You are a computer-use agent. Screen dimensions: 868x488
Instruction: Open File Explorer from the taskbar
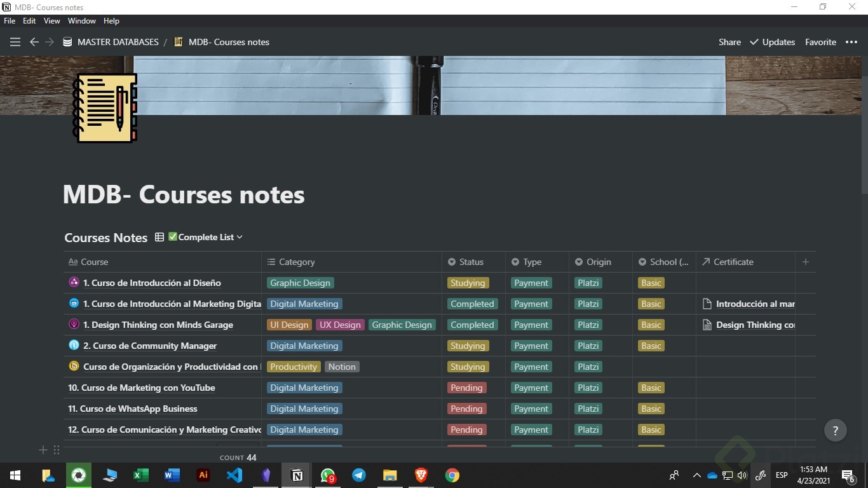pyautogui.click(x=390, y=475)
